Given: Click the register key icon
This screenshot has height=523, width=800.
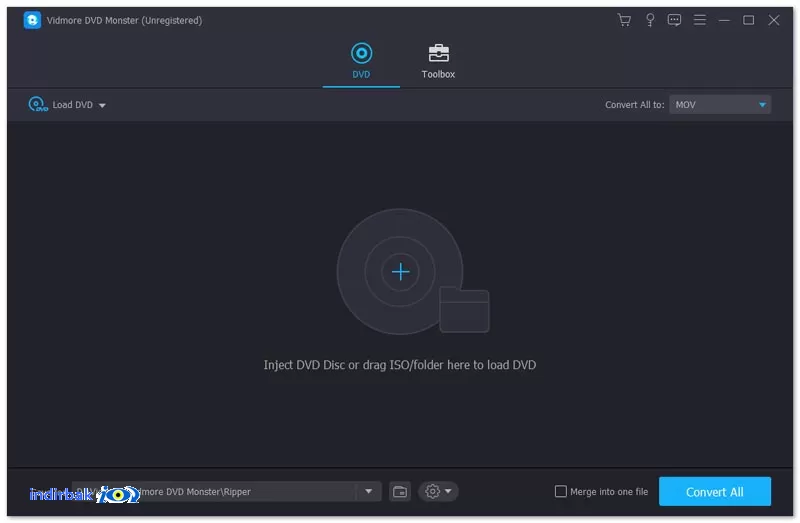Looking at the screenshot, I should 650,20.
